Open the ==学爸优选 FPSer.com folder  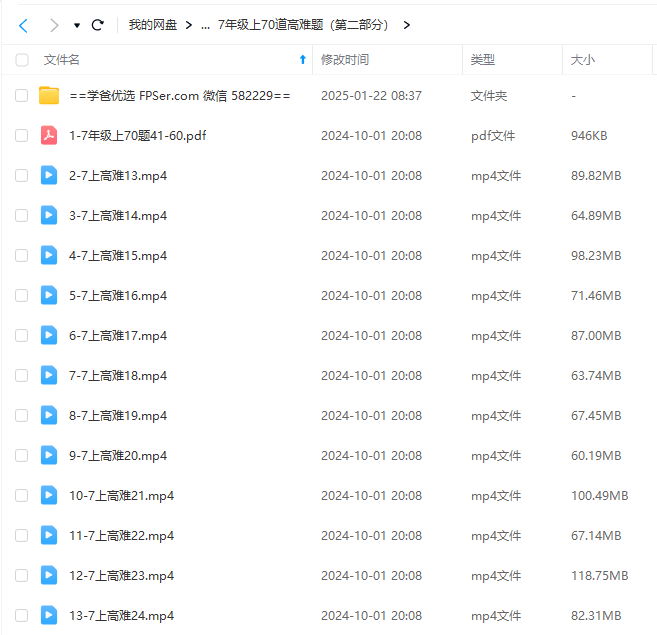pos(180,96)
